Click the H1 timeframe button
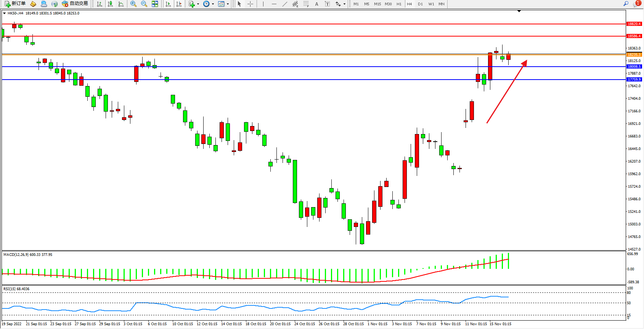Viewport: 644px width, 329px height. 399,4
